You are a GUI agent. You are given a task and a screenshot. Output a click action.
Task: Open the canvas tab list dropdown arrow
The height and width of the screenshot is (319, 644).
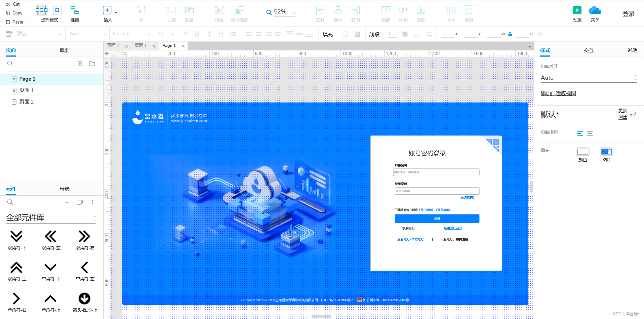(x=530, y=46)
